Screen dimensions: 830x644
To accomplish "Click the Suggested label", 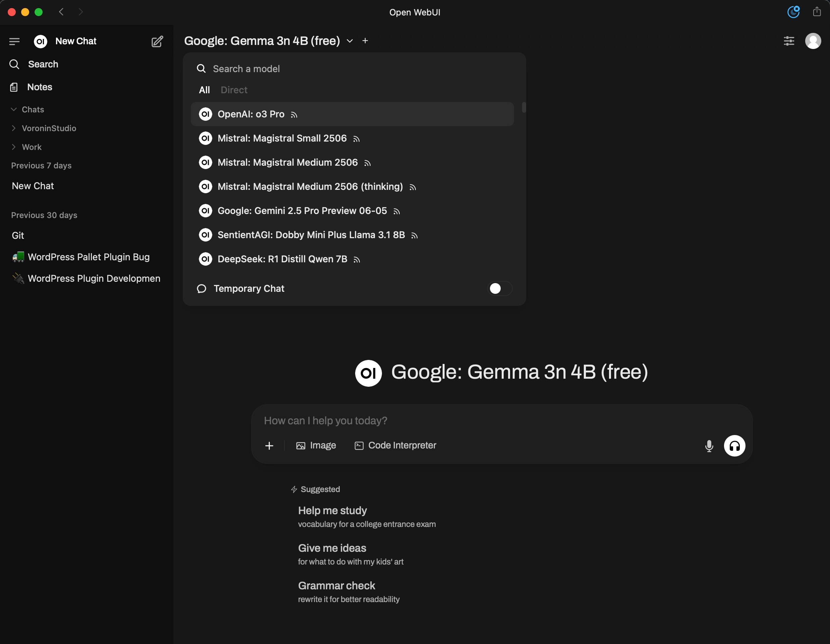I will (x=320, y=489).
